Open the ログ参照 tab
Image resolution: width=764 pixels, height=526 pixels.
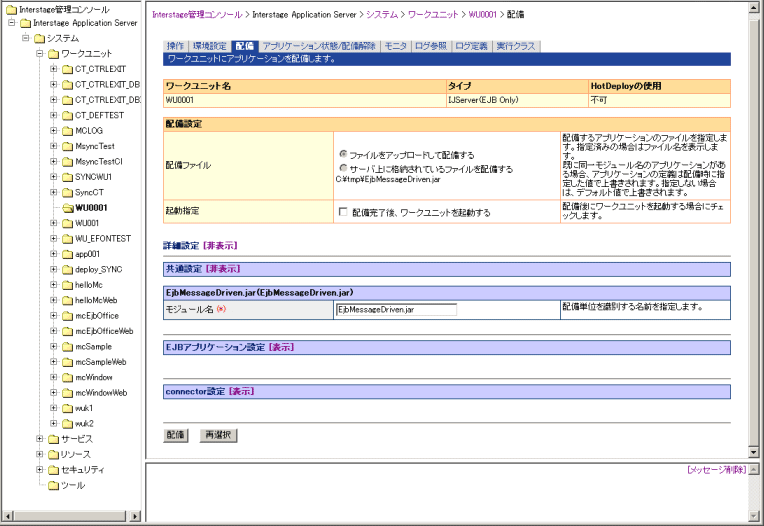pos(431,46)
